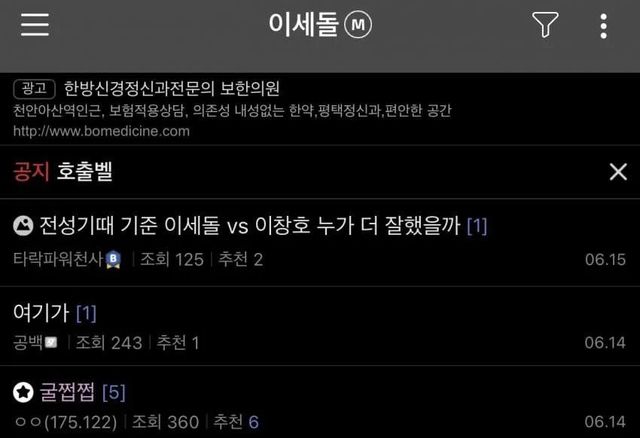Open the 굴쩝쩝 post

coord(67,392)
